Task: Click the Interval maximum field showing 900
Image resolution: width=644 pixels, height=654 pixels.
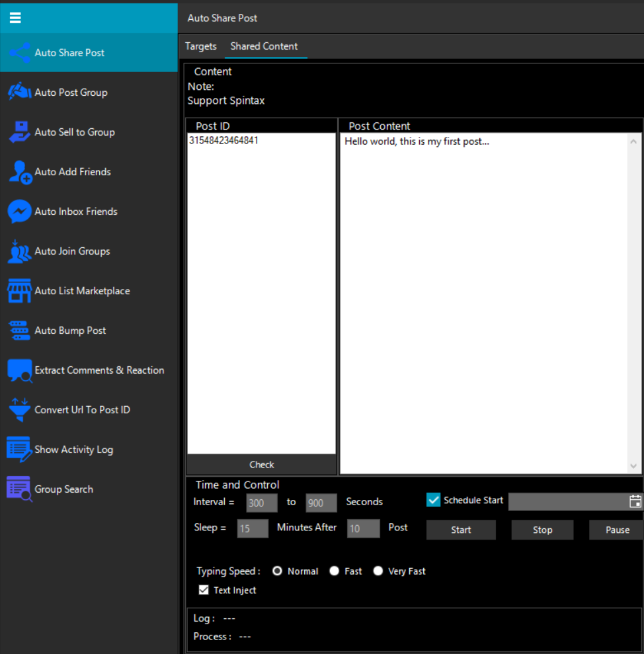Action: [321, 503]
